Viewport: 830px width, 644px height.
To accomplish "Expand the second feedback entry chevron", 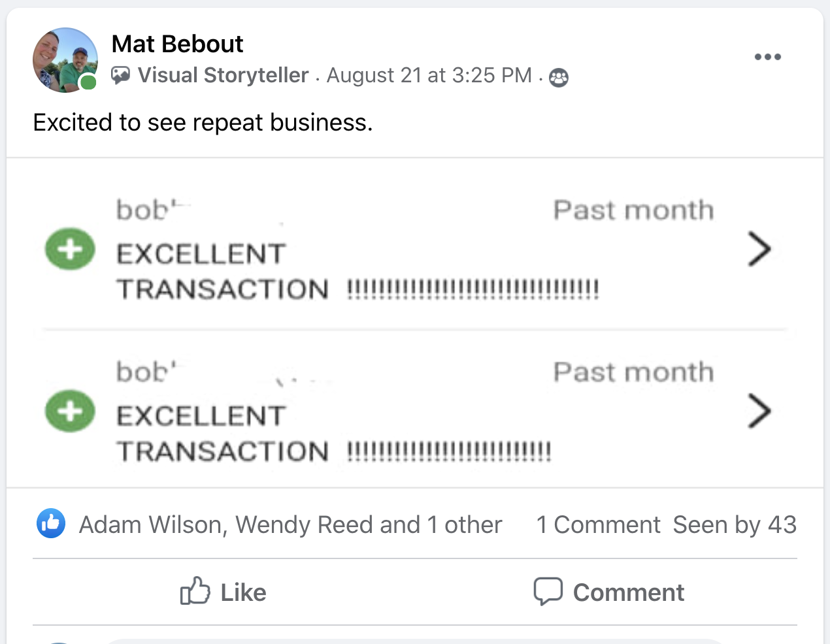I will click(x=759, y=411).
